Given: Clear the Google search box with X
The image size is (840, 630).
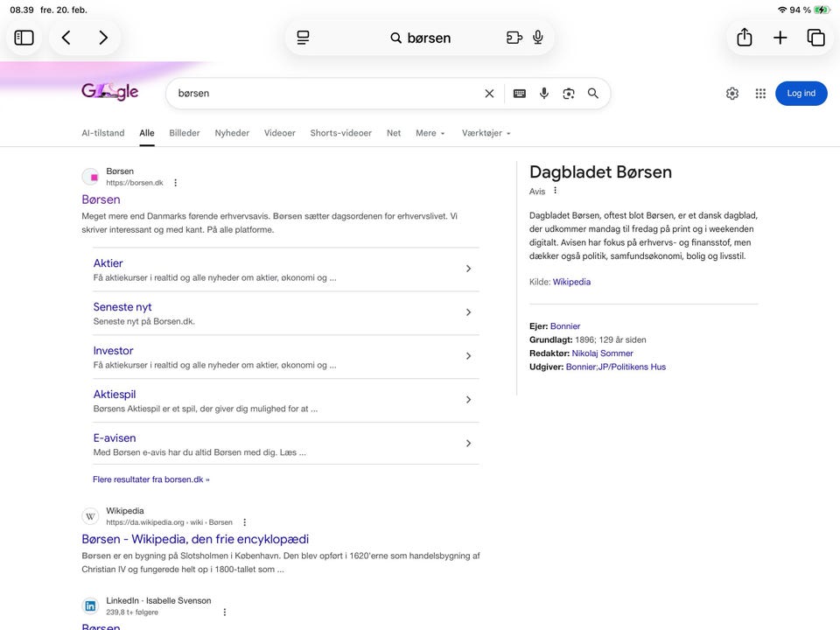Looking at the screenshot, I should [489, 94].
